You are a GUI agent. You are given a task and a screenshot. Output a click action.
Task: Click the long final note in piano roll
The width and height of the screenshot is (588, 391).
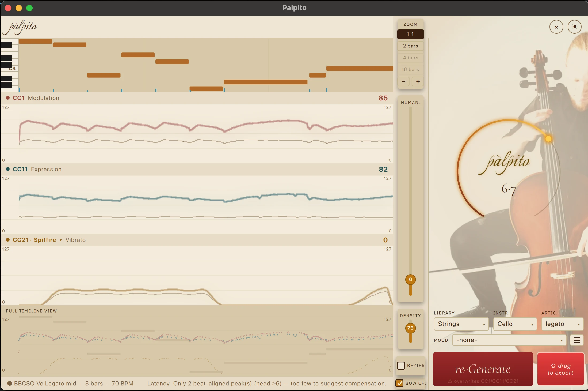click(360, 69)
